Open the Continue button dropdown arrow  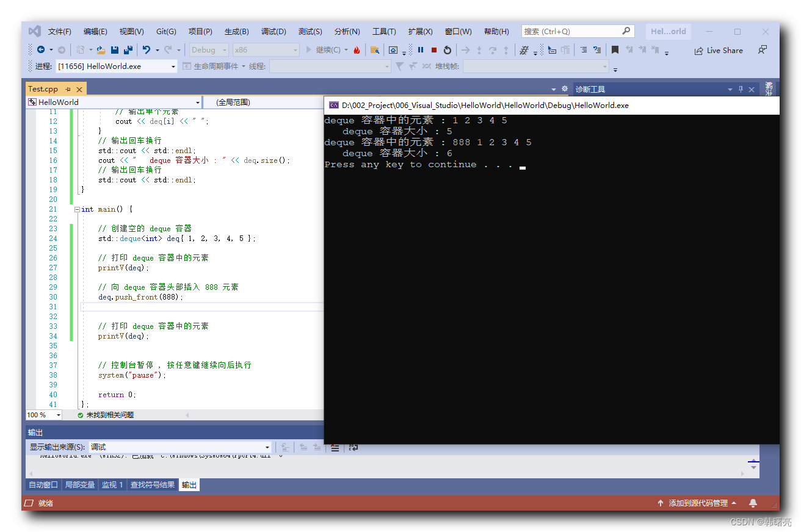click(346, 50)
